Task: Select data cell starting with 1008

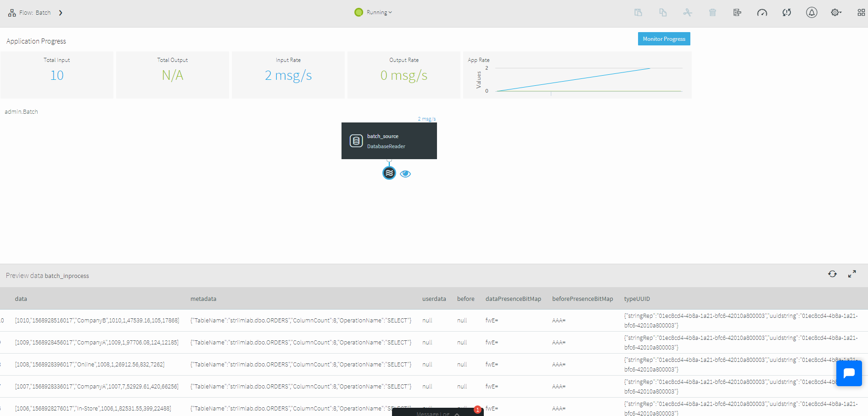Action: coord(90,364)
